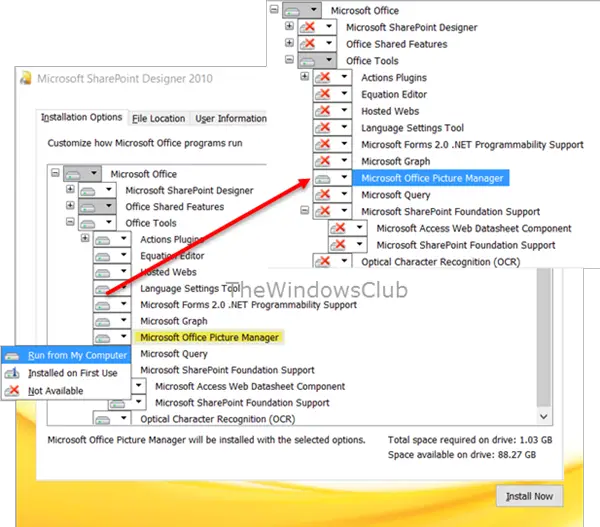
Task: Open the drive-icon dropdown beside Microsoft SharePoint Designer
Action: (x=109, y=189)
